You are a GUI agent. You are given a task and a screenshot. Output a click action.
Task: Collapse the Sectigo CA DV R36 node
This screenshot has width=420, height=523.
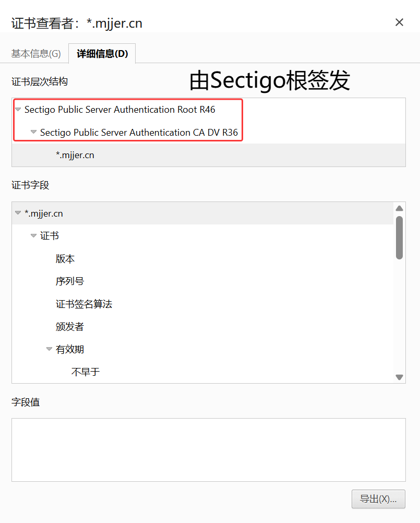pos(33,132)
